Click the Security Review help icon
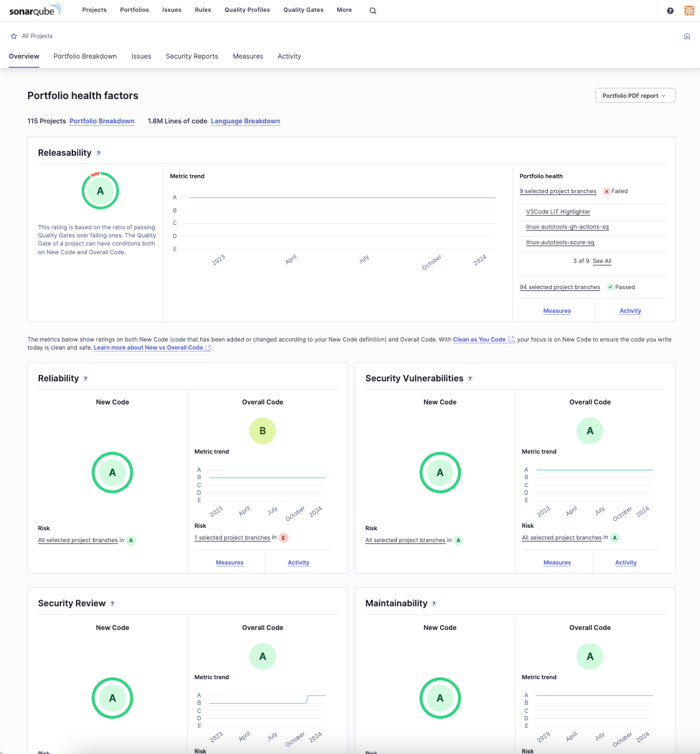Image resolution: width=700 pixels, height=754 pixels. coord(113,603)
